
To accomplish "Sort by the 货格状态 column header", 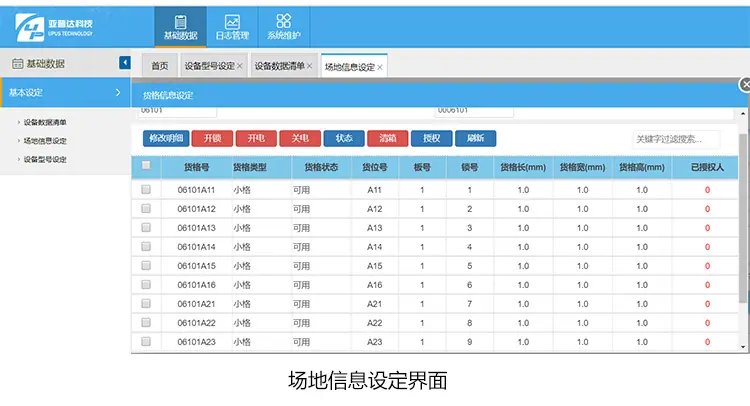I will pos(321,167).
